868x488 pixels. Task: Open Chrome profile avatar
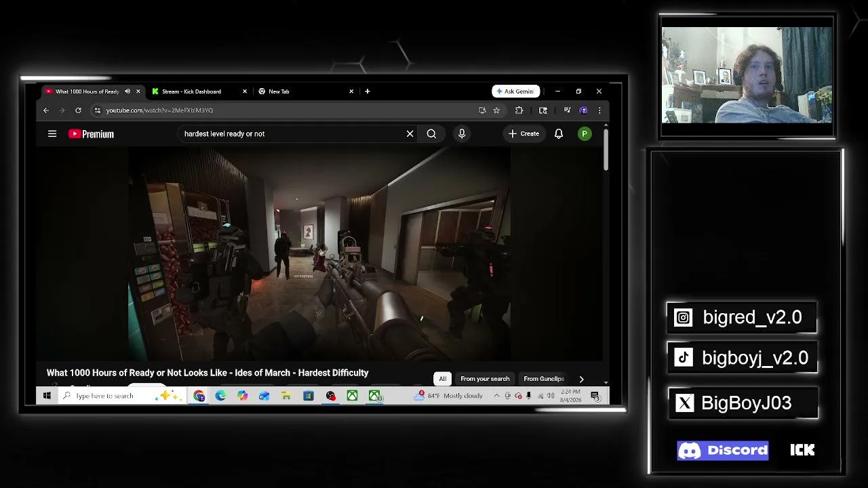tap(583, 110)
